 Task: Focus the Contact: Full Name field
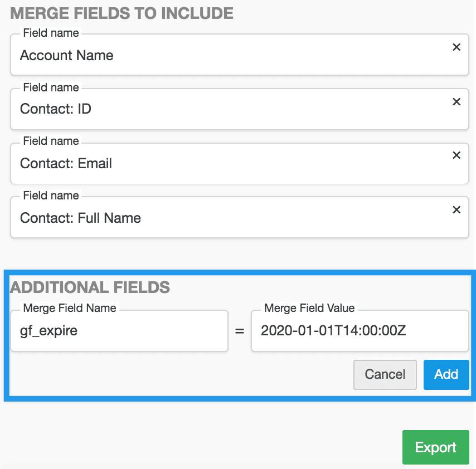(240, 217)
